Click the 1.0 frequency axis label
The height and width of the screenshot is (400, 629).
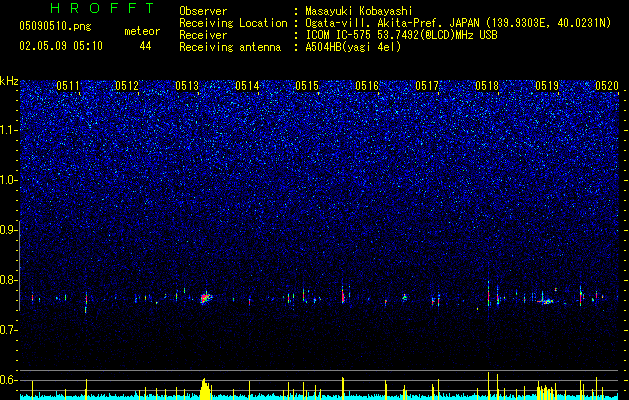pyautogui.click(x=9, y=180)
